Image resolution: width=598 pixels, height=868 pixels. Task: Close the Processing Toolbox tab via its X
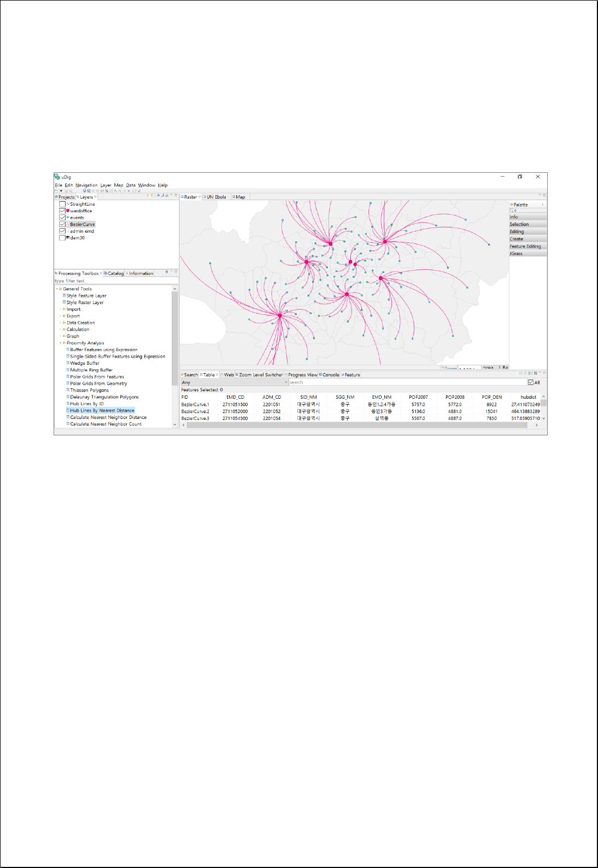coord(101,273)
